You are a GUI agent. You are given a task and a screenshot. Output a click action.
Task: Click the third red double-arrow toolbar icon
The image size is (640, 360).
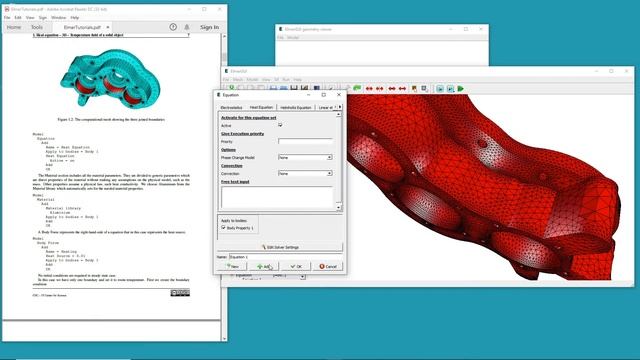pyautogui.click(x=392, y=89)
